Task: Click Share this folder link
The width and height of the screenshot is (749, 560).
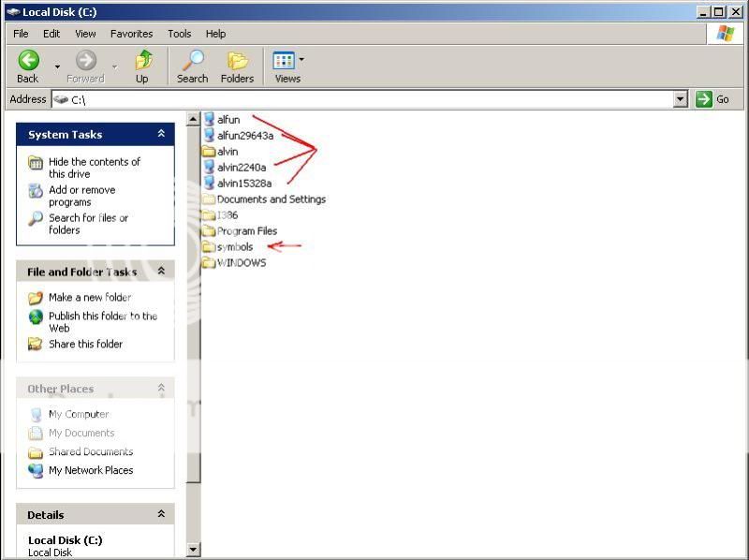Action: 85,344
